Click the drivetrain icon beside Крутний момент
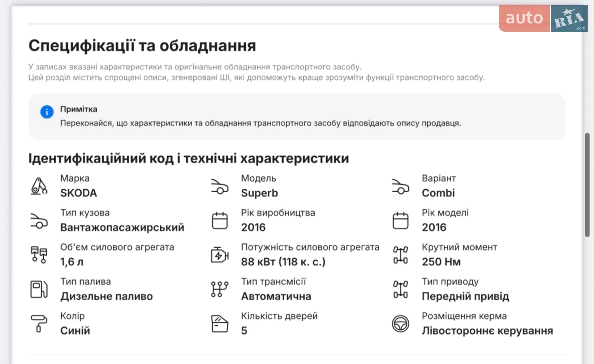594x364 pixels. pos(400,255)
